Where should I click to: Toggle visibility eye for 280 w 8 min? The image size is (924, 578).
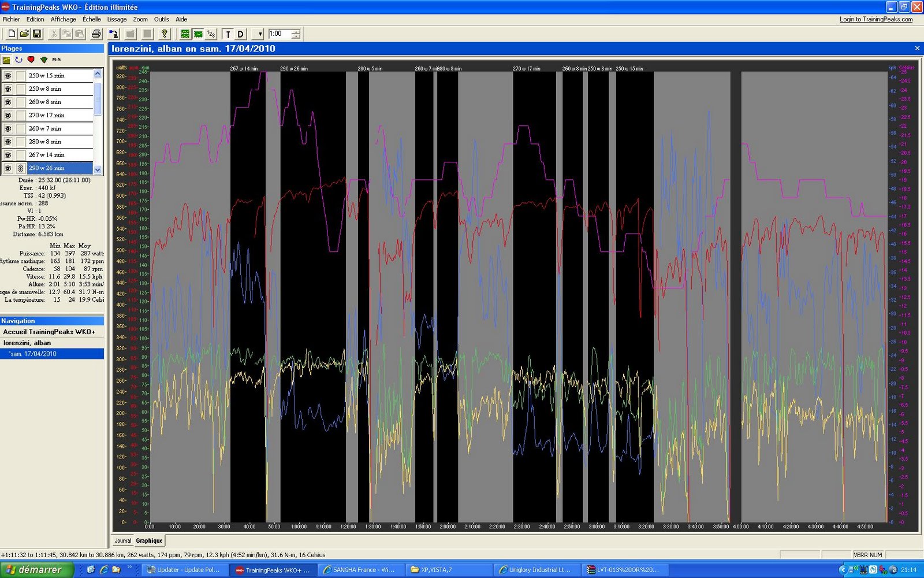click(x=8, y=142)
